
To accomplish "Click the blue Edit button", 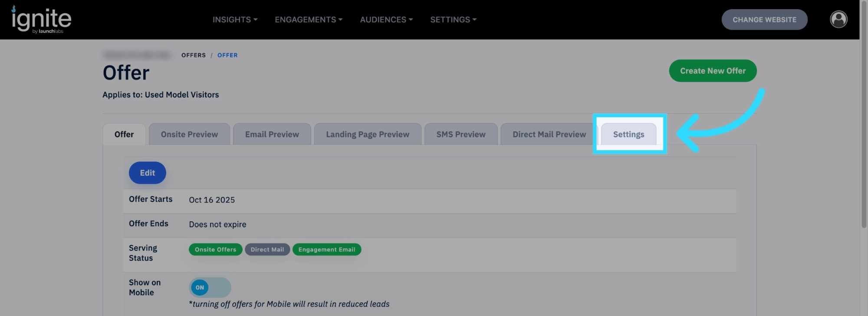I will click(x=148, y=173).
